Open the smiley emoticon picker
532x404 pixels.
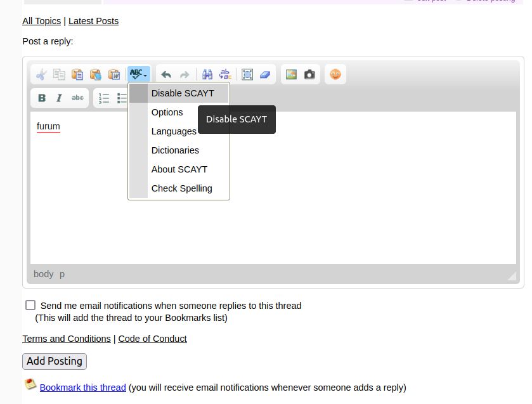point(335,74)
